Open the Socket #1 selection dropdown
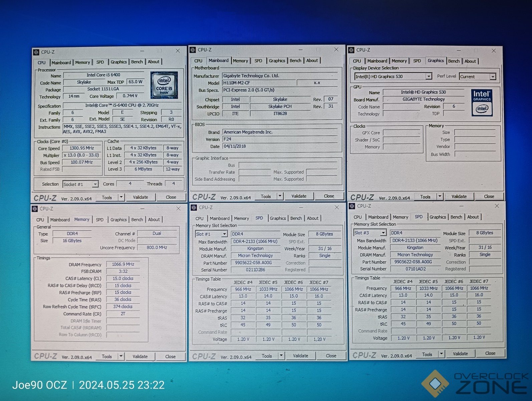The width and height of the screenshot is (532, 401). (x=95, y=184)
